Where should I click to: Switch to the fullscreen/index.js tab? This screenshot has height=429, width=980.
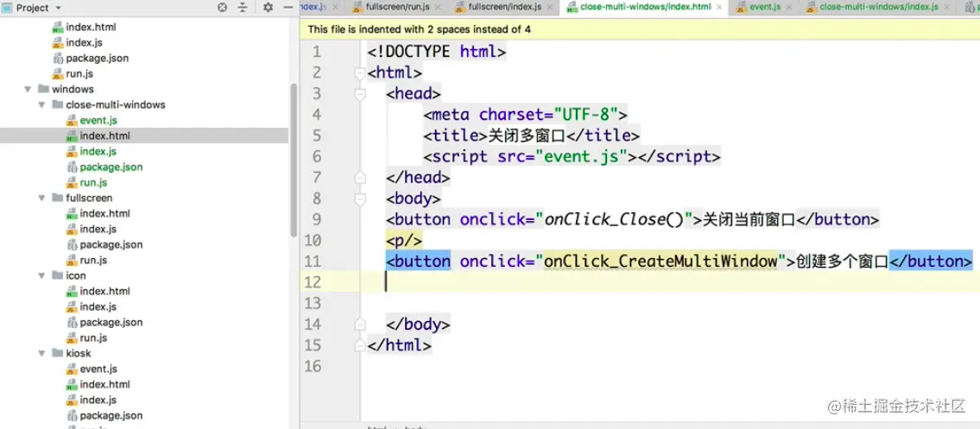pyautogui.click(x=505, y=7)
